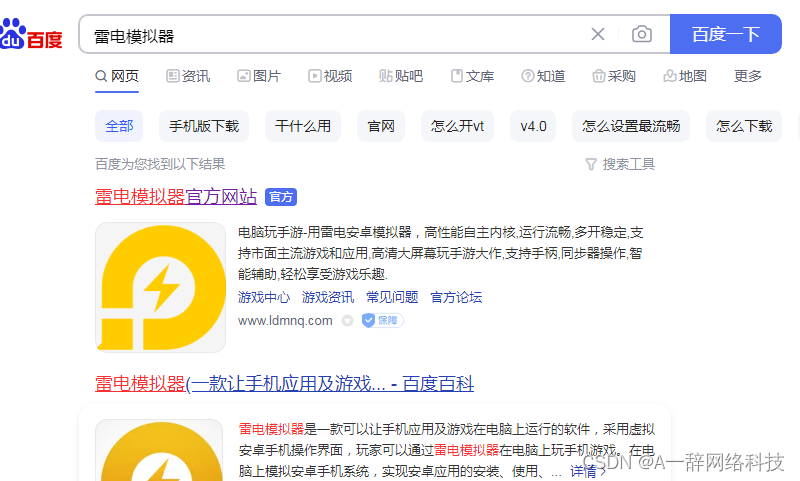The image size is (800, 481).
Task: Choose the v4.0 suggestion chip
Action: (x=533, y=126)
